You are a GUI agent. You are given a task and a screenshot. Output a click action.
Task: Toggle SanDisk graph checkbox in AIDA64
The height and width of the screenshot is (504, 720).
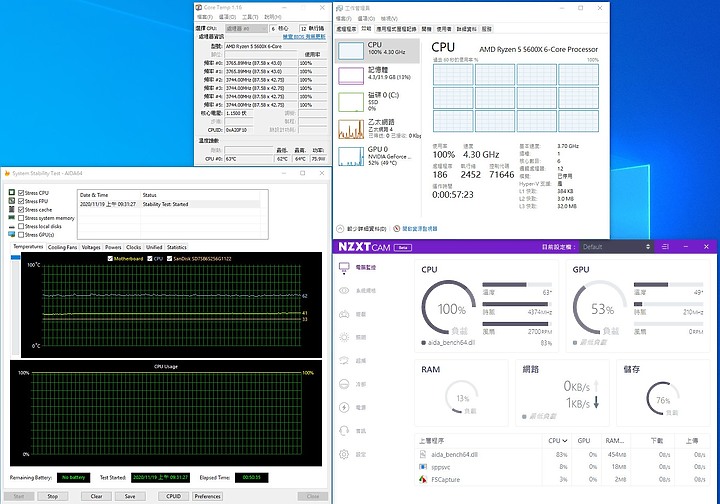click(169, 258)
